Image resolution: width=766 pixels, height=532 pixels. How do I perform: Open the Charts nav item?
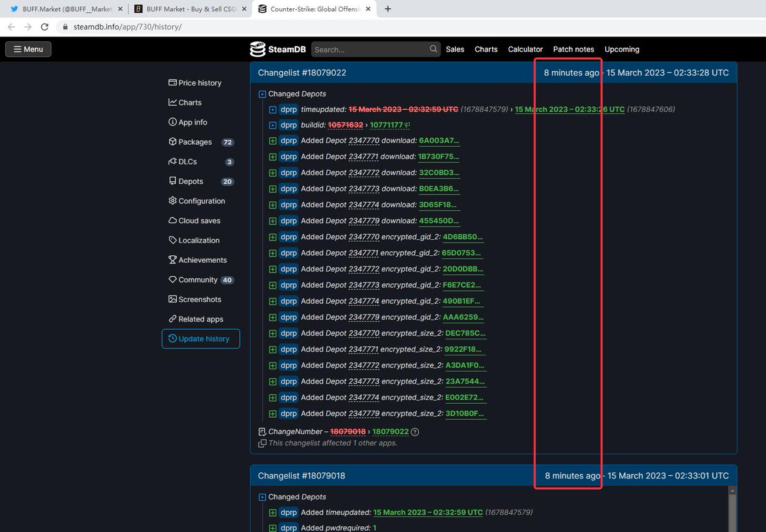coord(486,49)
